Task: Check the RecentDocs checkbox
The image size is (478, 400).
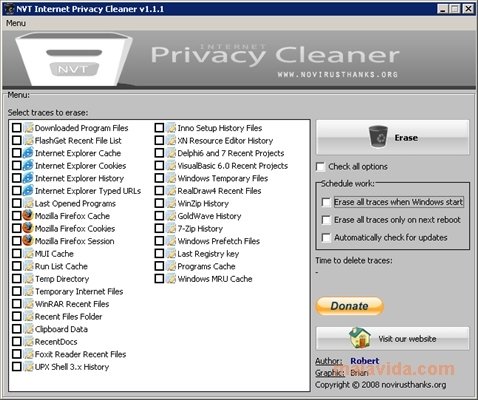Action: pyautogui.click(x=17, y=341)
